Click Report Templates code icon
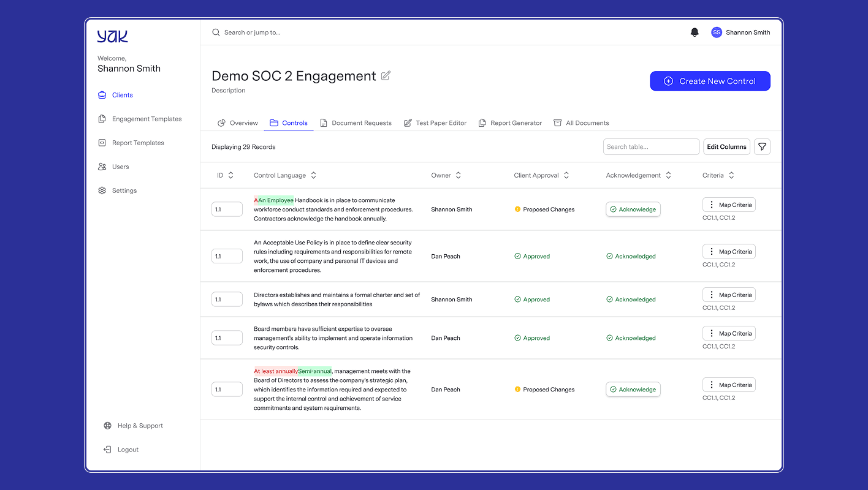 [x=102, y=143]
